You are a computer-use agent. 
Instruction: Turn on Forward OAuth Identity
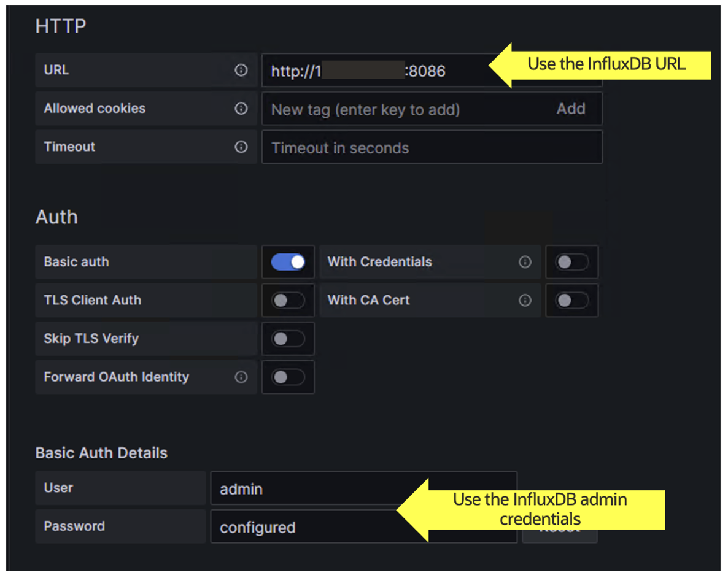(x=288, y=377)
